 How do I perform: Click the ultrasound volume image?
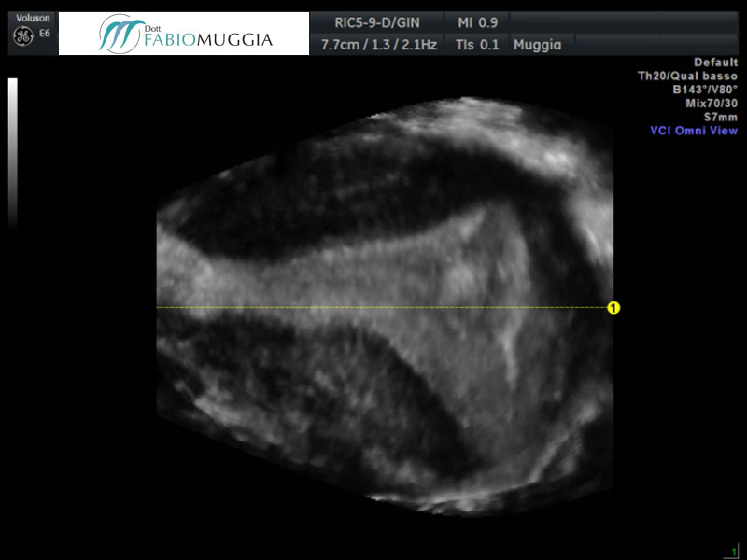click(385, 306)
